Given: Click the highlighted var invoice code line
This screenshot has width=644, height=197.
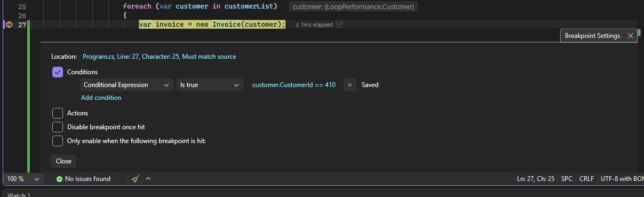Looking at the screenshot, I should pos(212,25).
